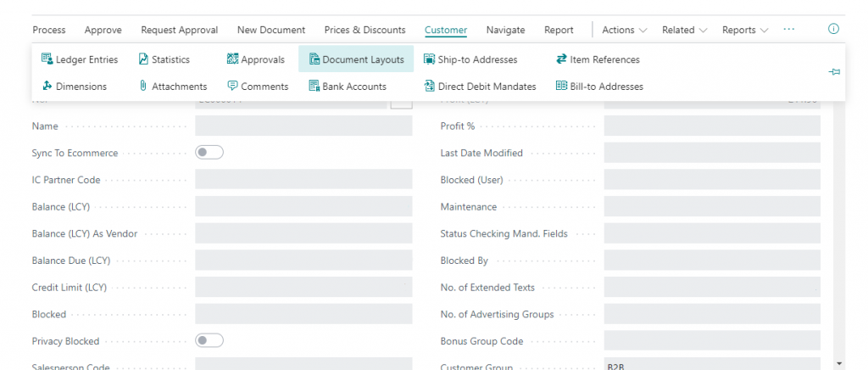868x370 pixels.
Task: Click Balance (LCY) As Vendor field
Action: pos(303,233)
